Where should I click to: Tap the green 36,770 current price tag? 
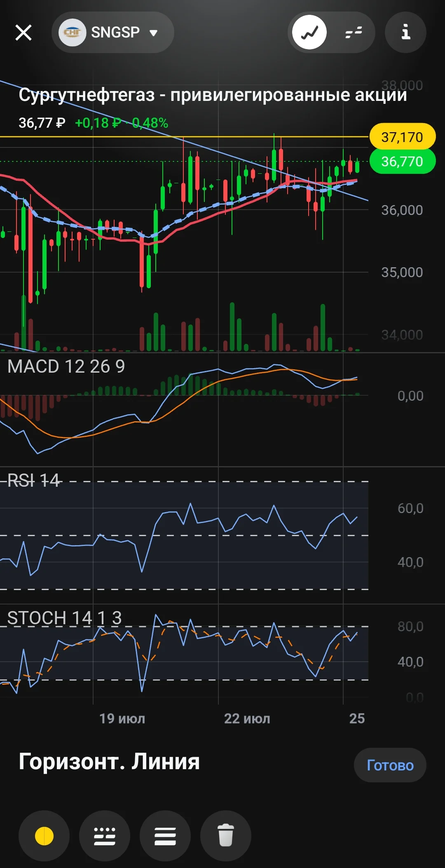pos(402,161)
